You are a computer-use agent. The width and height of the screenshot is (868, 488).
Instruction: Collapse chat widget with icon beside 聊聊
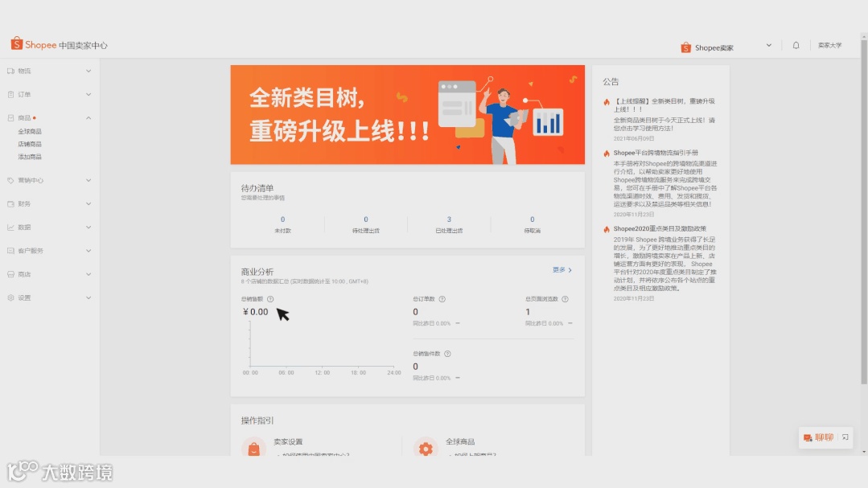(x=845, y=437)
